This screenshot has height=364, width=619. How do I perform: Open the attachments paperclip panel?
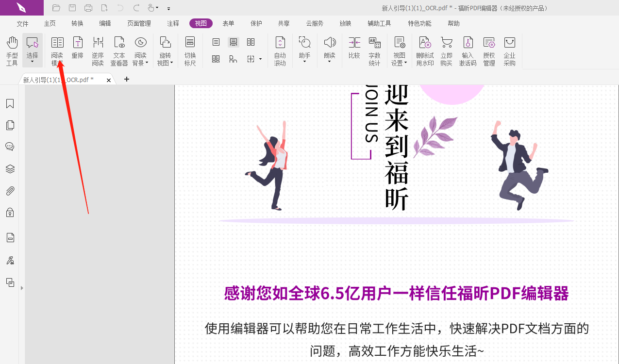click(x=10, y=190)
